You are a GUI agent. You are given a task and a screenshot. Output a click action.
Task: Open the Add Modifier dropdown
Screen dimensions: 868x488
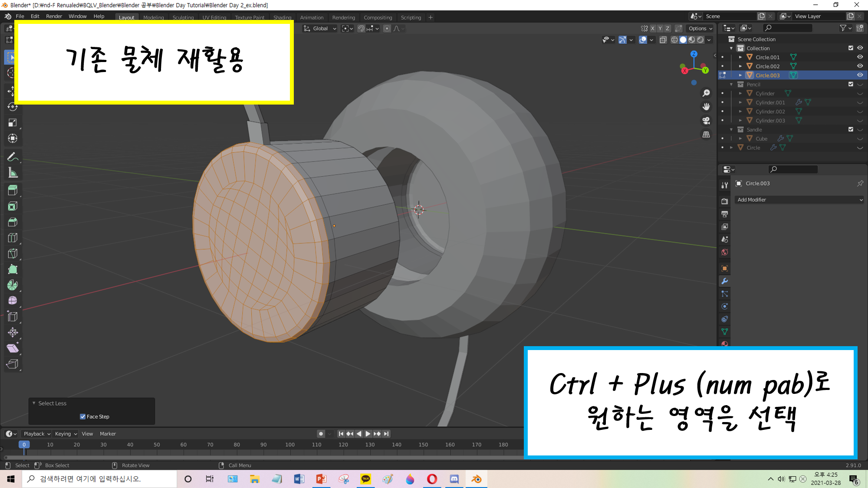799,200
